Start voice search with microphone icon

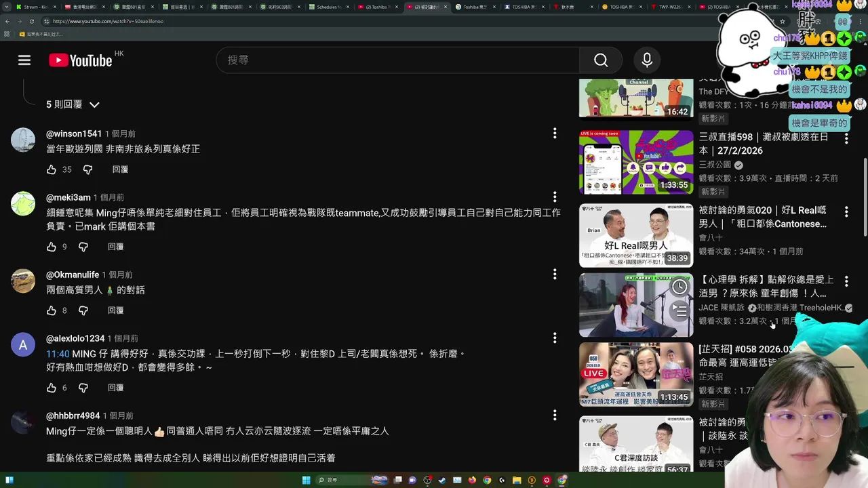[x=647, y=60]
